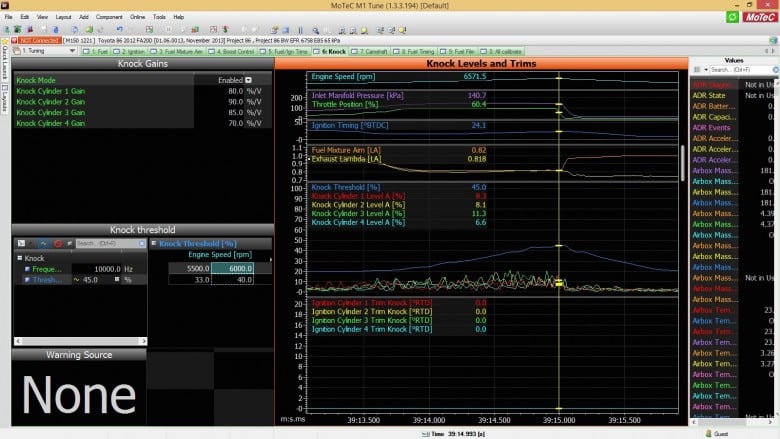This screenshot has height=439, width=780.
Task: Open the Values panel view options arrow
Action: tap(706, 70)
